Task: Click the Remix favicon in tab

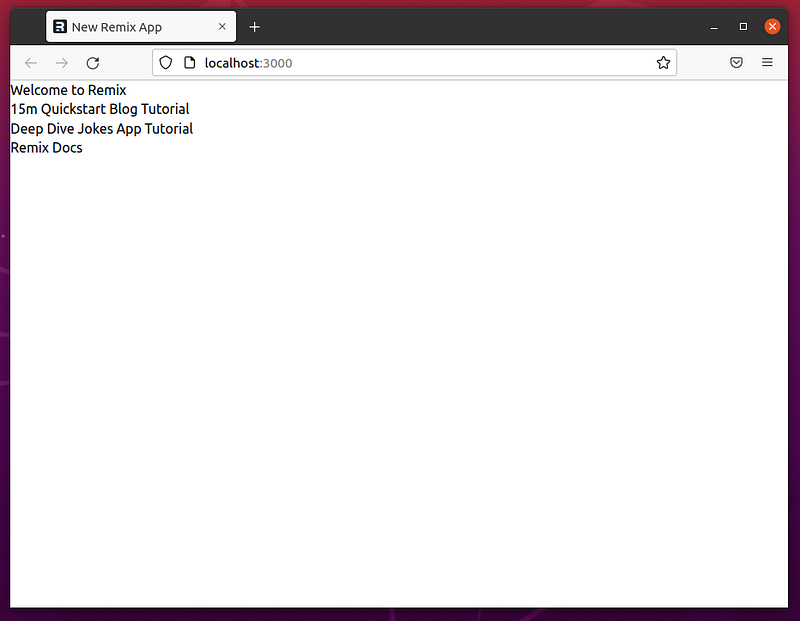Action: pyautogui.click(x=60, y=27)
